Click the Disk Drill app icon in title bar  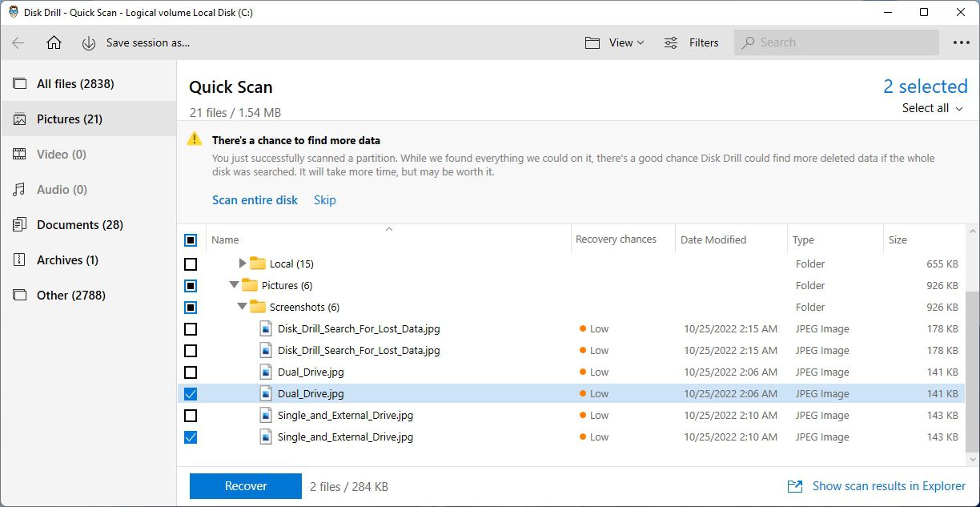click(13, 12)
